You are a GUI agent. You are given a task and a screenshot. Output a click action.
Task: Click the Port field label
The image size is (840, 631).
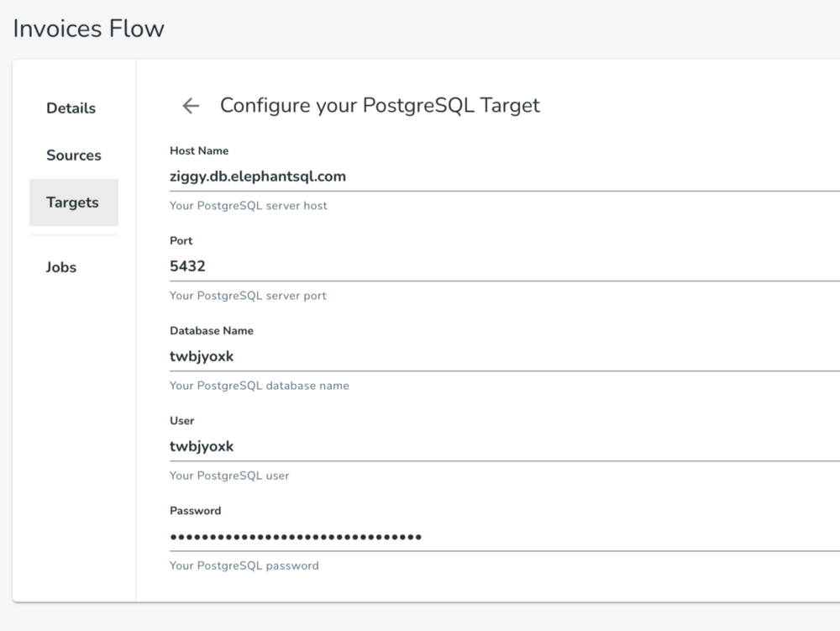pos(181,241)
